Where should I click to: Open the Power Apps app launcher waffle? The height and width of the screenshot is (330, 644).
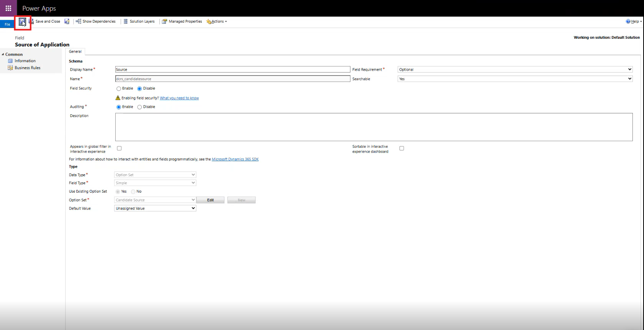tap(8, 8)
